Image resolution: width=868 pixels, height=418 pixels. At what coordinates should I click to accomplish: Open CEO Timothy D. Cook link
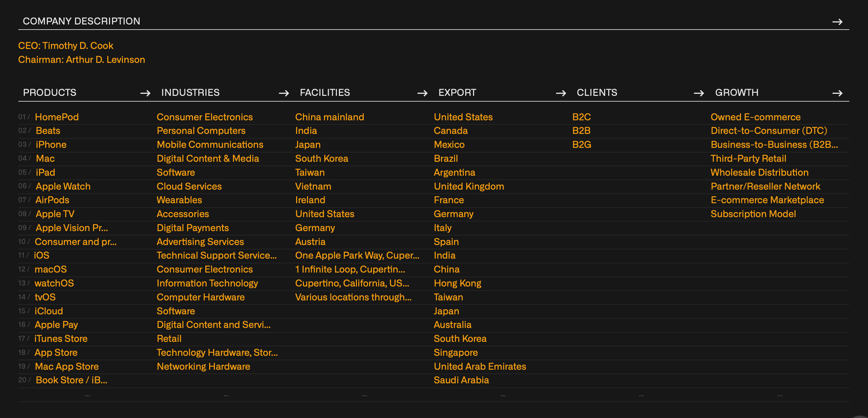point(66,46)
